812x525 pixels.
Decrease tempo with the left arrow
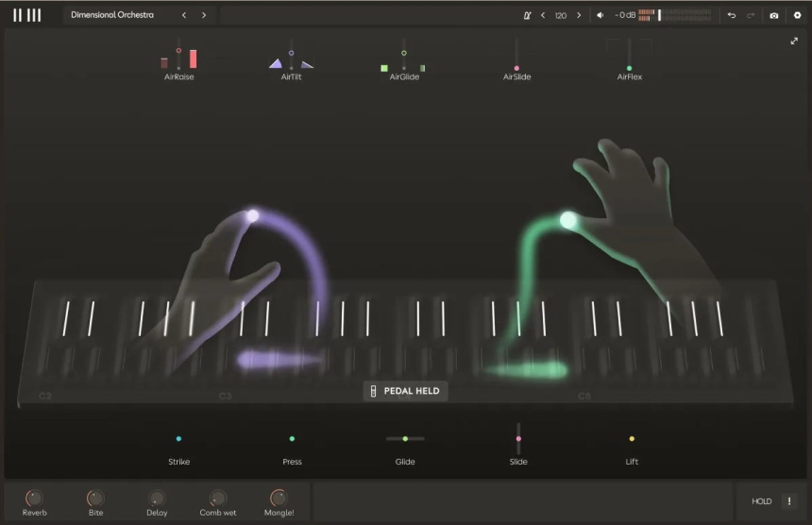pyautogui.click(x=543, y=15)
